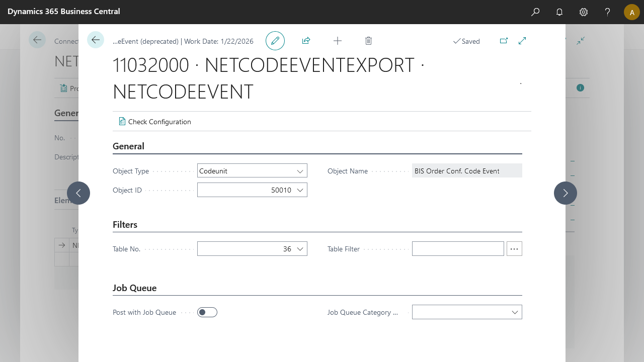Click the Object Type label
Viewport: 644px width, 362px height.
point(131,171)
